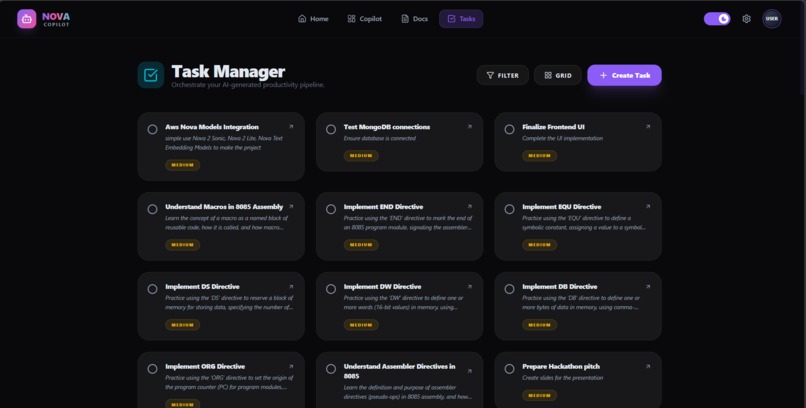Image resolution: width=806 pixels, height=408 pixels.
Task: Tick the Implement DB Directive circle
Action: coord(509,289)
